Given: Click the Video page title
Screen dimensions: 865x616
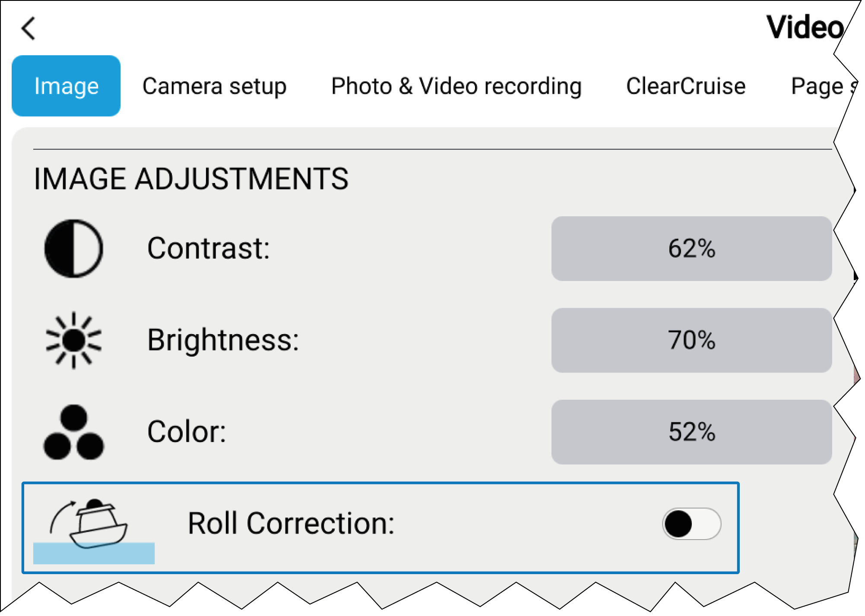Looking at the screenshot, I should click(x=804, y=28).
